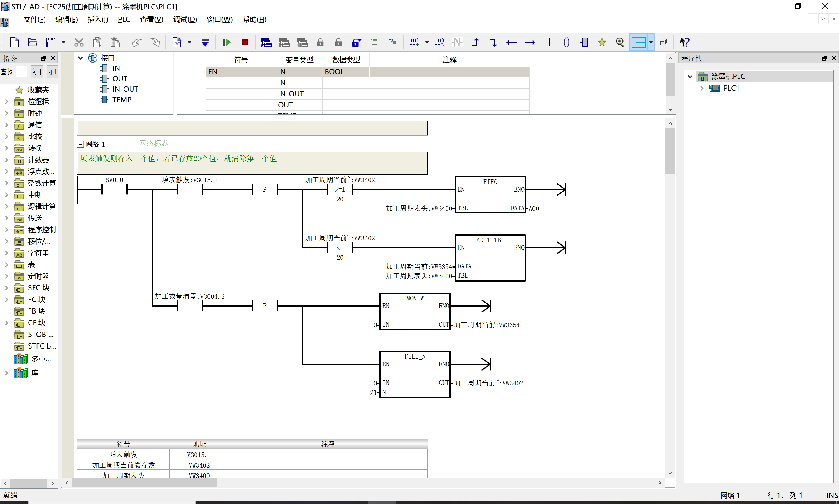Insert an upward branch line
This screenshot has height=504, width=839.
coord(475,43)
